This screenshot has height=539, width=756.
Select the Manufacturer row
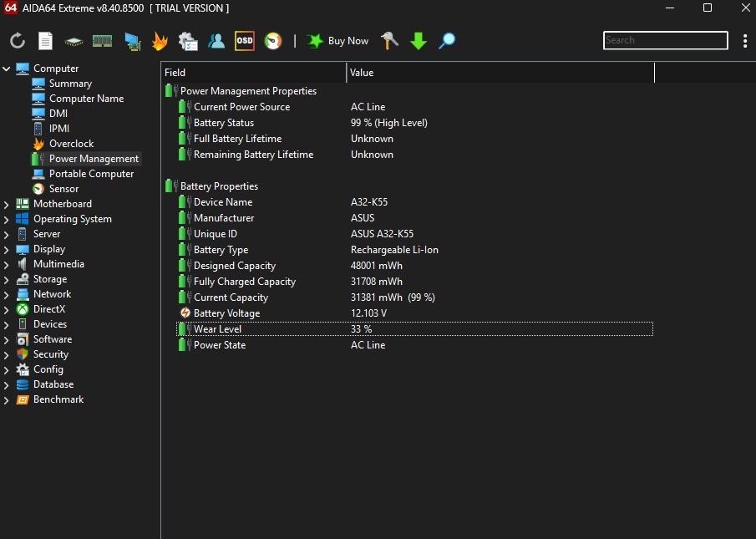(x=414, y=218)
